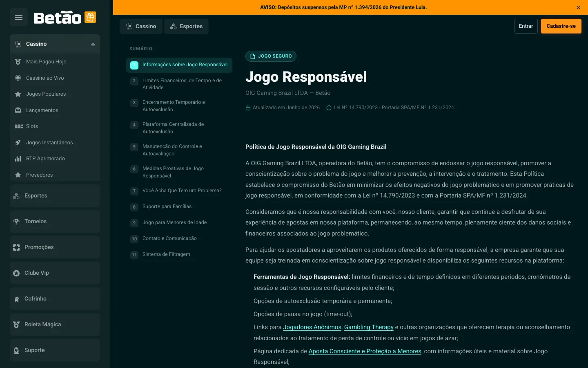Open the Jogadores Anônimos link

(312, 327)
